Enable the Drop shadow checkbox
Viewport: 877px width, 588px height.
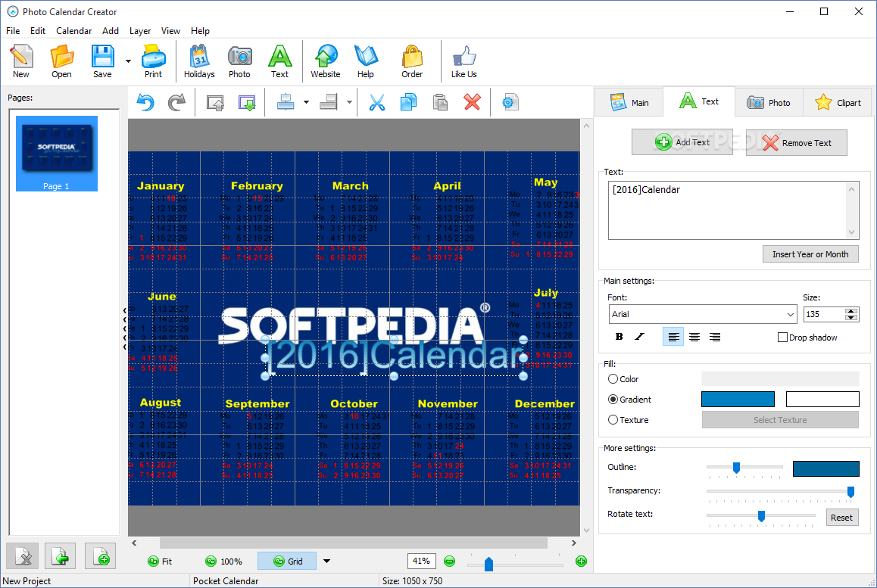click(x=782, y=337)
